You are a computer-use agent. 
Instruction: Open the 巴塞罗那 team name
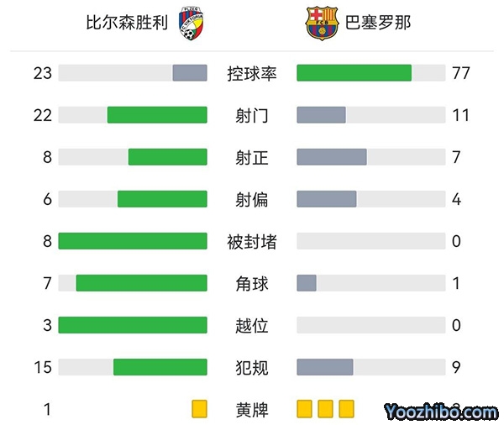pyautogui.click(x=379, y=23)
